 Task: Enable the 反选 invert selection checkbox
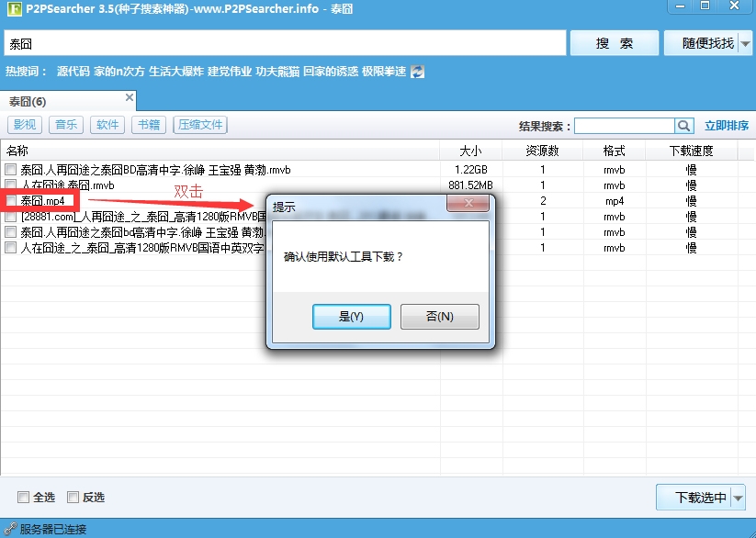73,497
